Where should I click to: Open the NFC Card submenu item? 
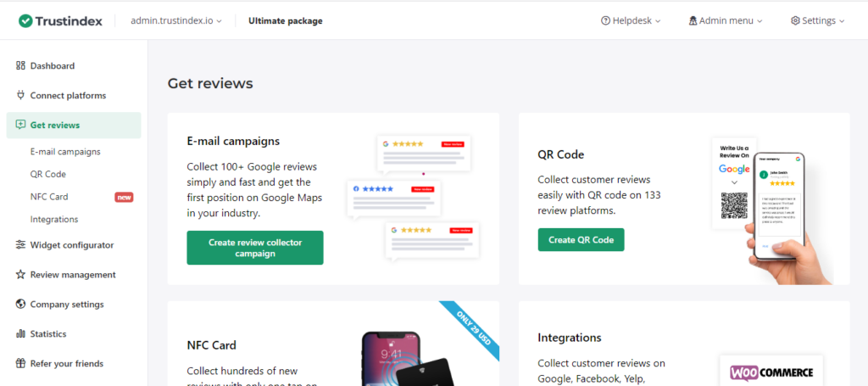[x=49, y=197]
